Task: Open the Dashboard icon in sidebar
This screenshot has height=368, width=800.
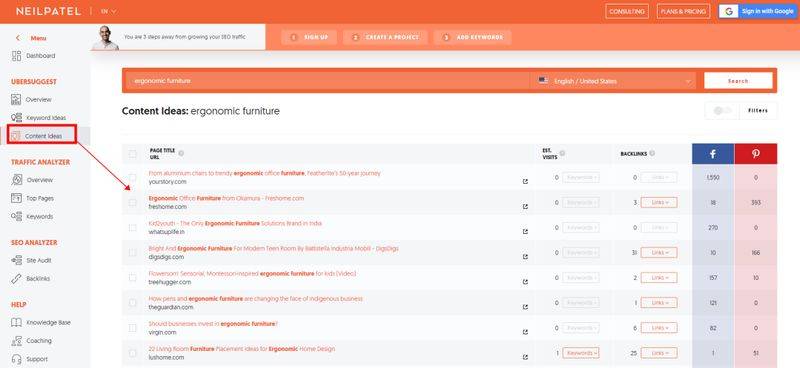Action: [16, 56]
